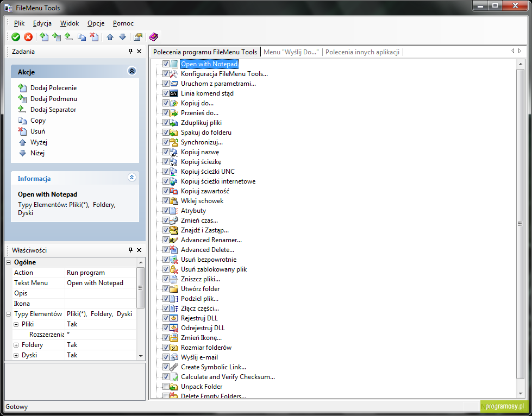
Task: Collapse the Akcje section chevron
Action: 132,71
